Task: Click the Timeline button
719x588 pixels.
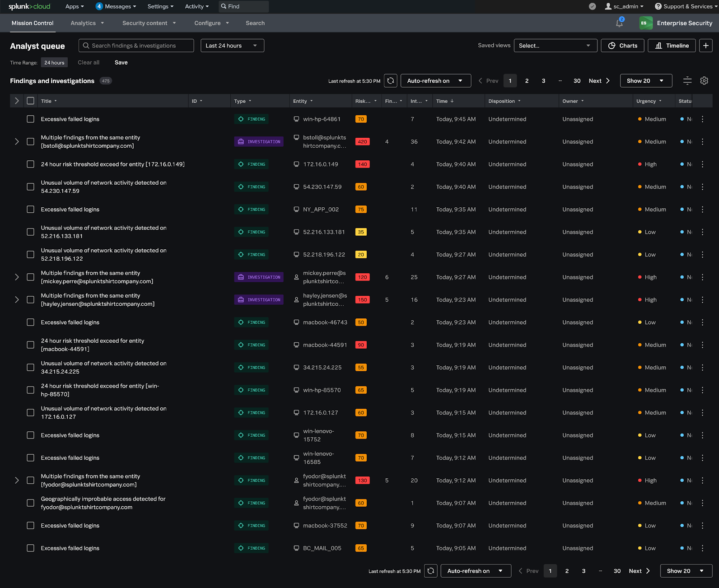Action: pos(672,46)
